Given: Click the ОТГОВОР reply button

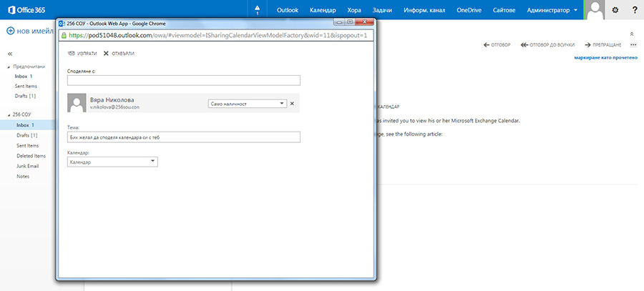Looking at the screenshot, I should 497,45.
